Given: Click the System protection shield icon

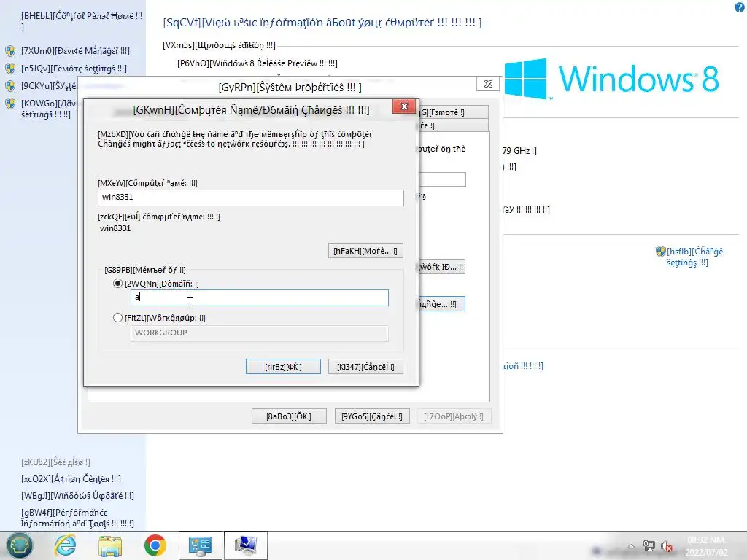Looking at the screenshot, I should [x=10, y=86].
